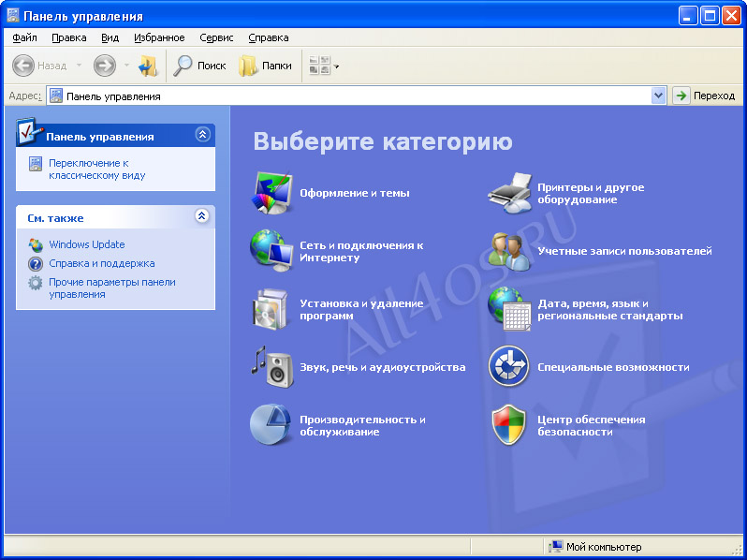The height and width of the screenshot is (560, 747).
Task: Click the window resize grip in status bar
Action: point(738,549)
